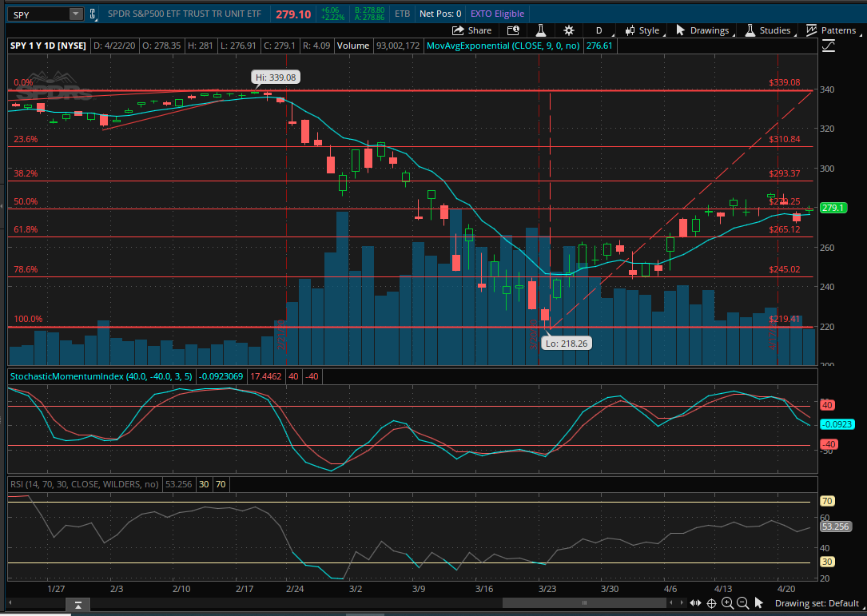The image size is (867, 616).
Task: Click the 53.256 RSI value tag
Action: (835, 527)
